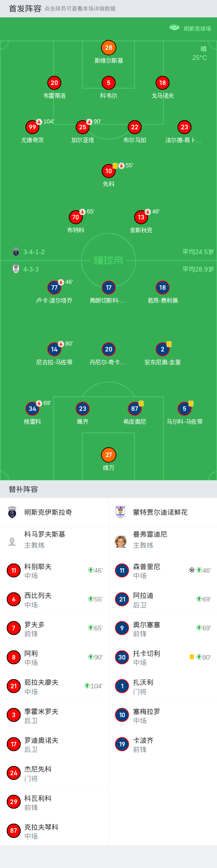Tap the 4-3-3 formation team crest
Screen dimensions: 217x868
(x=16, y=269)
